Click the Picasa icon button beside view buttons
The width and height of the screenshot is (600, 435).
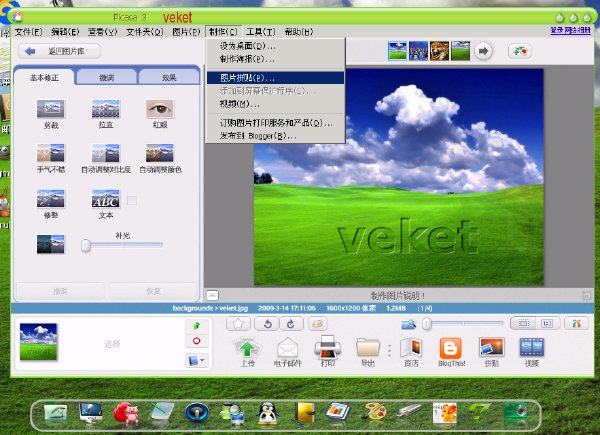[576, 324]
